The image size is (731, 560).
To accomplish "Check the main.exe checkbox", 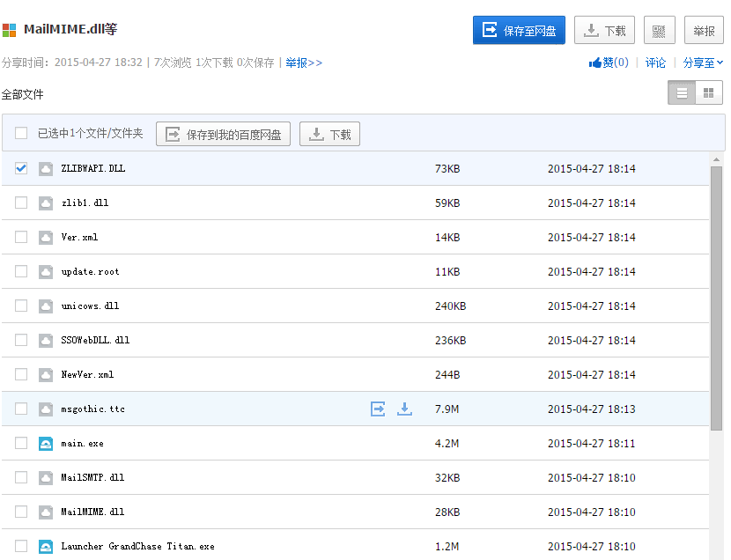I will 21,443.
